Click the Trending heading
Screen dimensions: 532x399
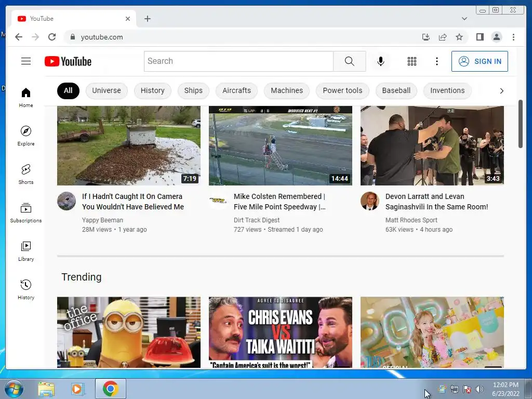[x=82, y=277]
